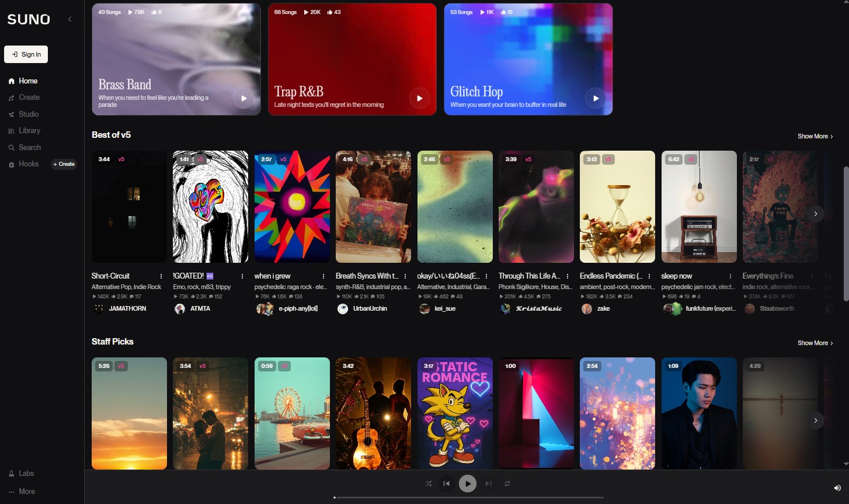Open funkfuture artist profile link

click(711, 308)
